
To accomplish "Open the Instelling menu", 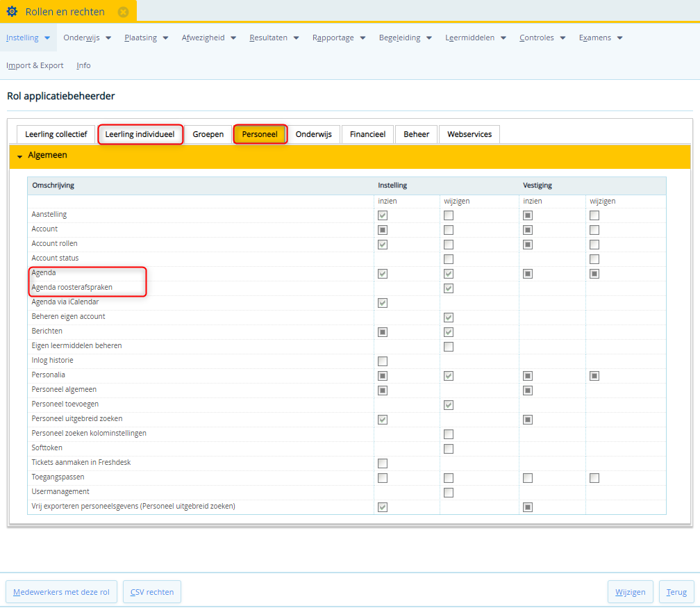I will (28, 38).
